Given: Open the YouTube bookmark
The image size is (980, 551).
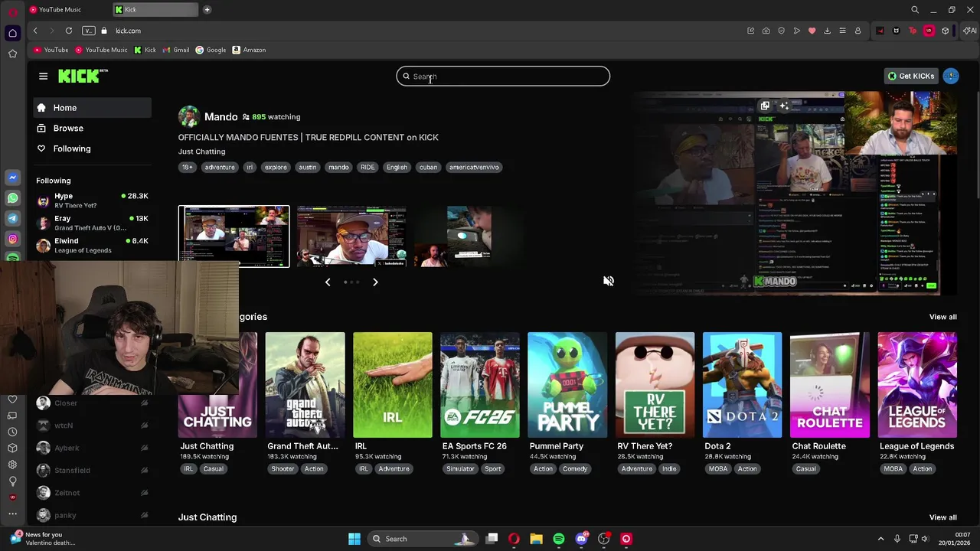Looking at the screenshot, I should click(51, 50).
